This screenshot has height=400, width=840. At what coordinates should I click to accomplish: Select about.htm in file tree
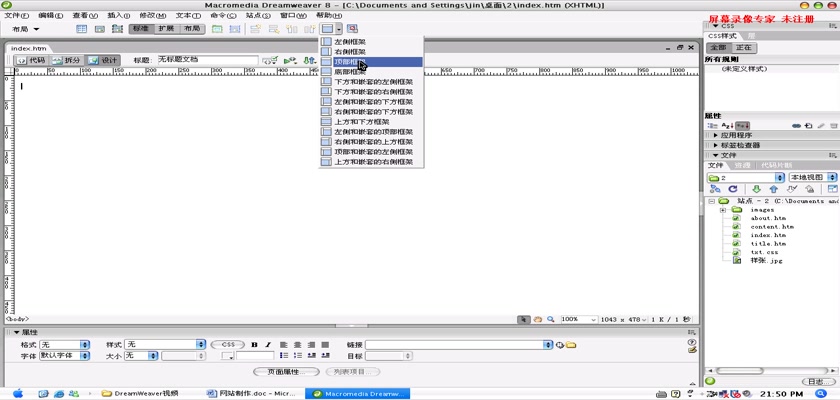768,218
